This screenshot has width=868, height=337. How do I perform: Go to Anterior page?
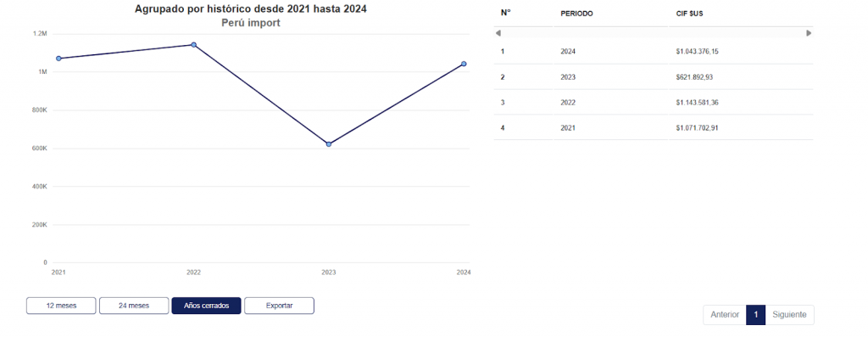[725, 314]
